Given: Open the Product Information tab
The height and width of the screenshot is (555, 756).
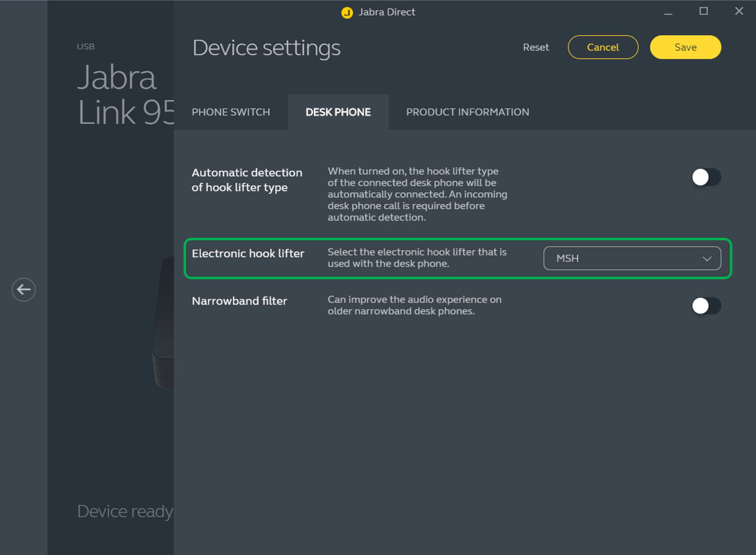Looking at the screenshot, I should click(467, 112).
